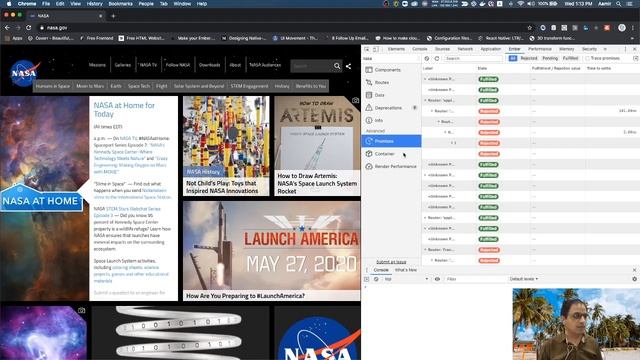The height and width of the screenshot is (360, 640).
Task: Open the console context 'top' dropdown
Action: (x=406, y=279)
